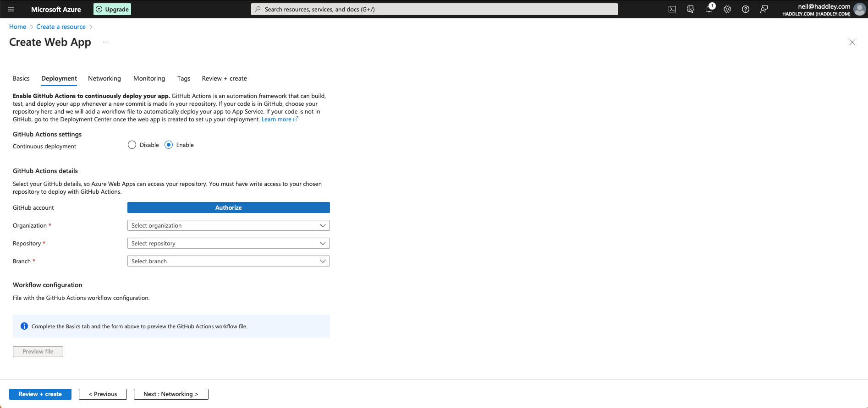This screenshot has width=868, height=408.
Task: Click the Next : Networking button
Action: pyautogui.click(x=171, y=394)
